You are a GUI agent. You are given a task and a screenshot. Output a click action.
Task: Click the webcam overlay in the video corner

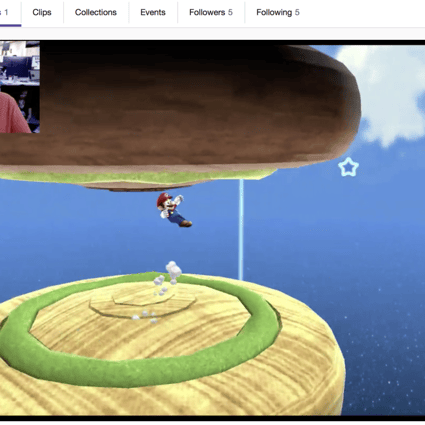tap(20, 87)
